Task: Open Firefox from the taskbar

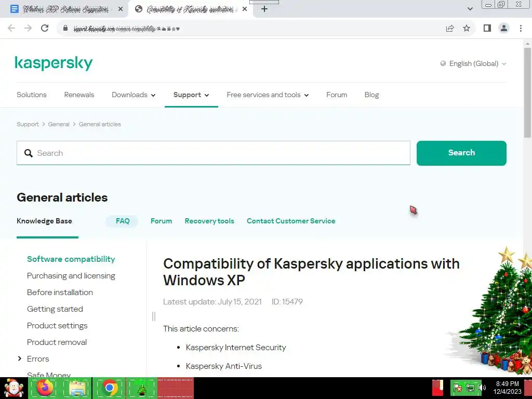Action: pos(45,388)
